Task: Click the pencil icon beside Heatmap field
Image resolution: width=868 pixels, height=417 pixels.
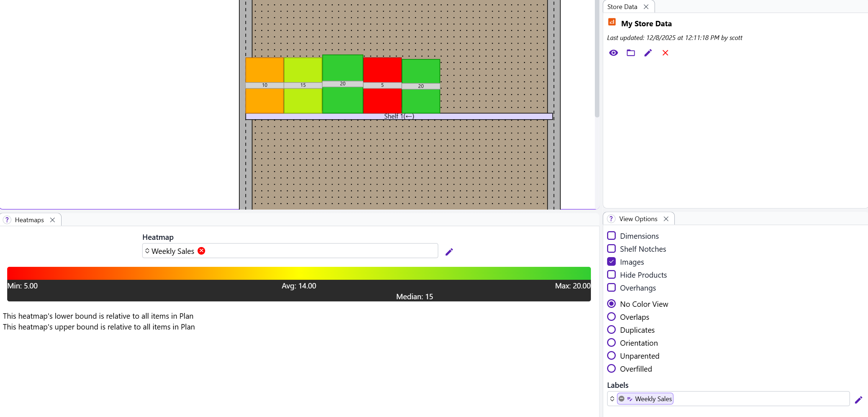Action: (449, 252)
